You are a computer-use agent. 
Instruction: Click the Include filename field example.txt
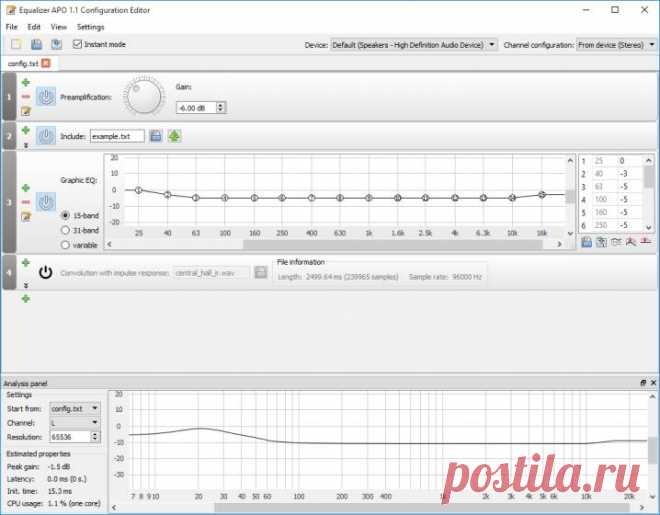tap(117, 136)
